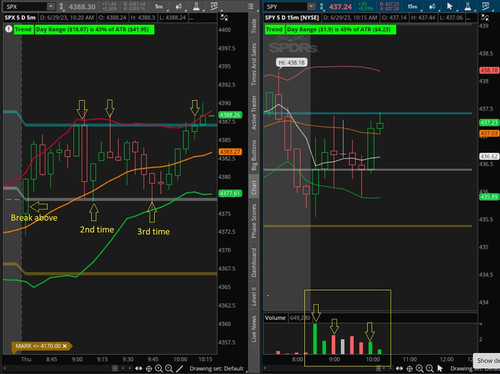Select trendline drawing tool under SPX chart
Image resolution: width=500 pixels, height=374 pixels.
pos(180,368)
